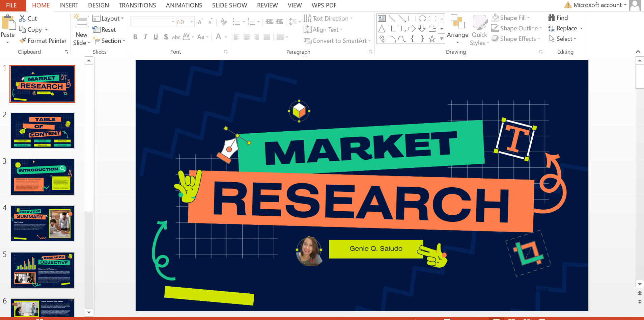Apply text Shadow effect
This screenshot has height=320, width=644.
pyautogui.click(x=166, y=37)
